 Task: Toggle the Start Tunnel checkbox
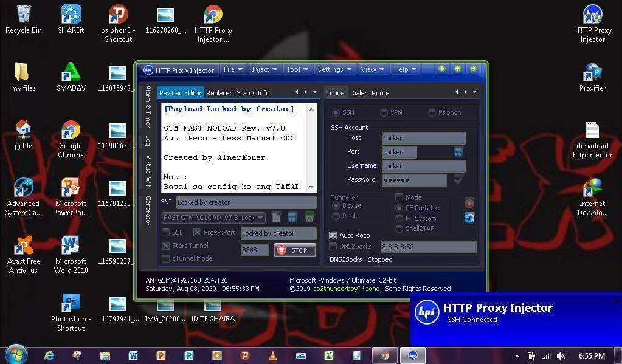(x=166, y=246)
